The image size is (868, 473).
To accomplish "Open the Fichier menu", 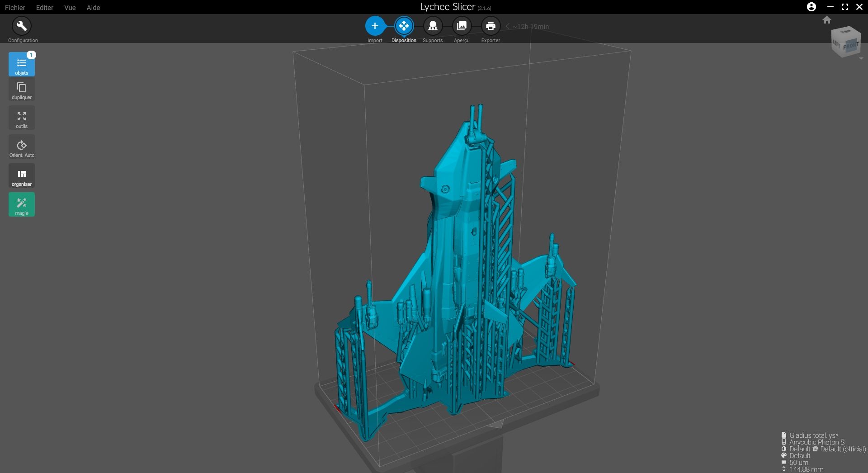I will (x=15, y=7).
